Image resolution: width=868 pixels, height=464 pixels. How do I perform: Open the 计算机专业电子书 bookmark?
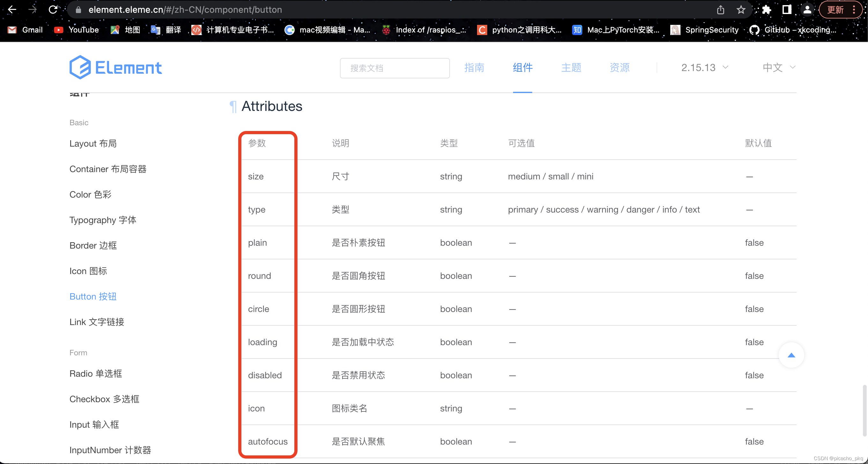pyautogui.click(x=232, y=30)
